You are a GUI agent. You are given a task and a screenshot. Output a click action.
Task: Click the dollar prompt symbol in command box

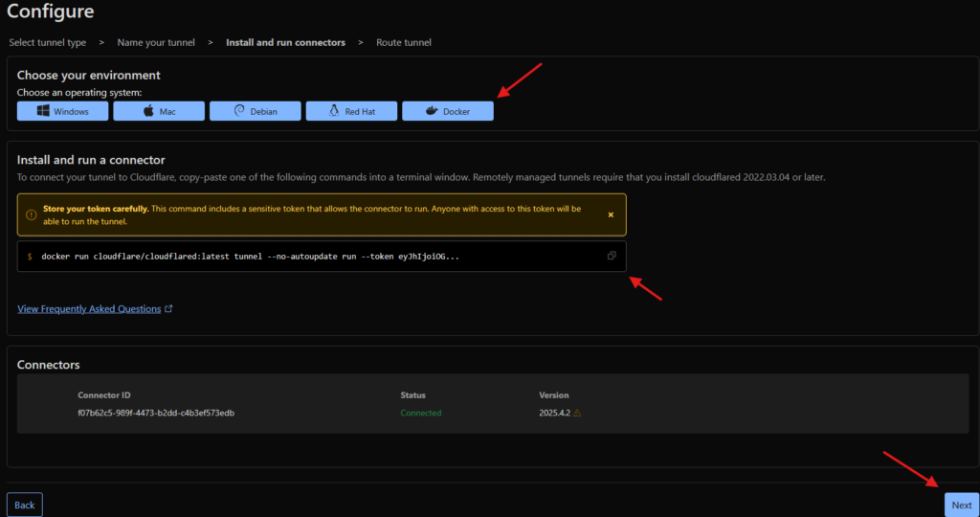(x=30, y=257)
